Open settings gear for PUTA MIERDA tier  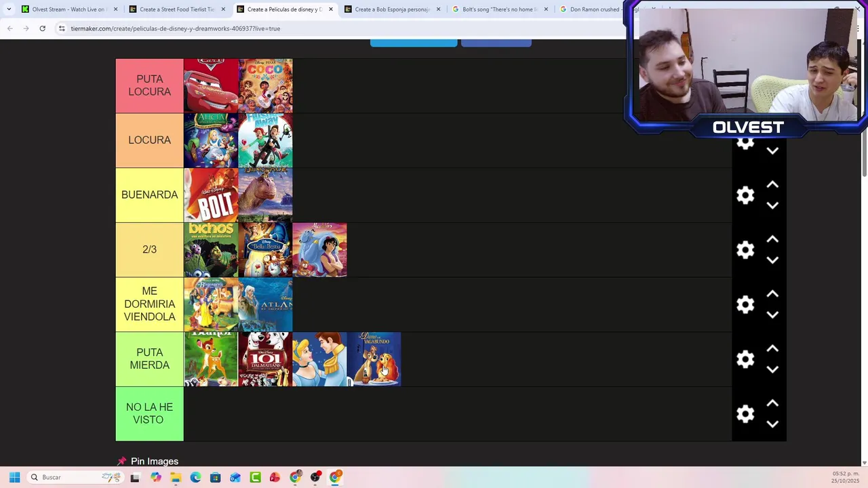click(x=745, y=359)
